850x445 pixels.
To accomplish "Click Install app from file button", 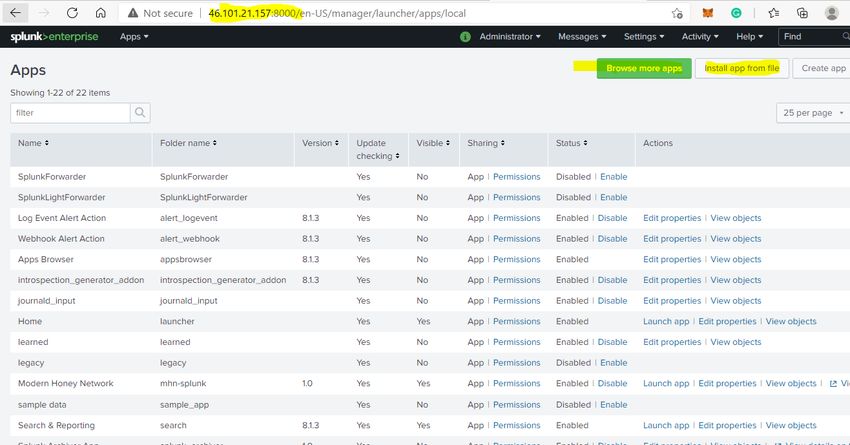I will (x=742, y=68).
